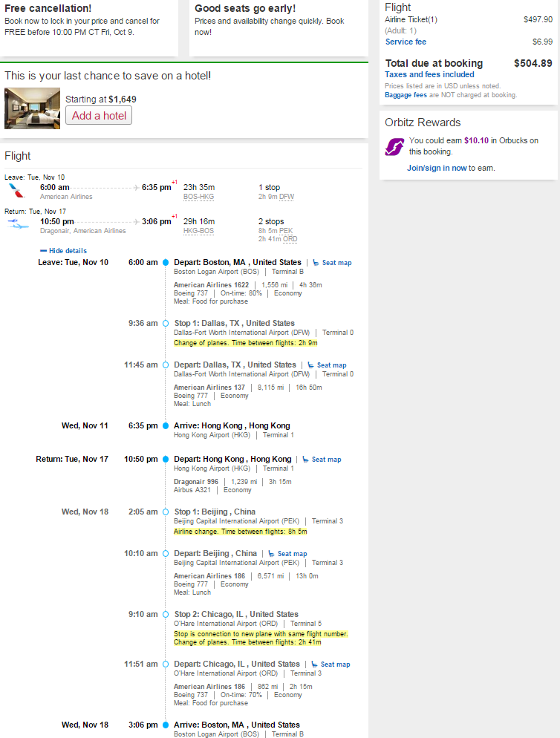560x738 pixels.
Task: Click the PEK layover code in summary
Action: tap(285, 231)
